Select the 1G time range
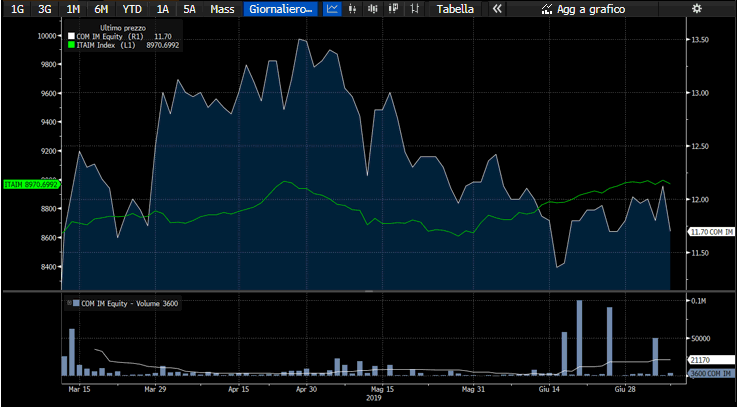The height and width of the screenshot is (407, 738). click(x=17, y=9)
